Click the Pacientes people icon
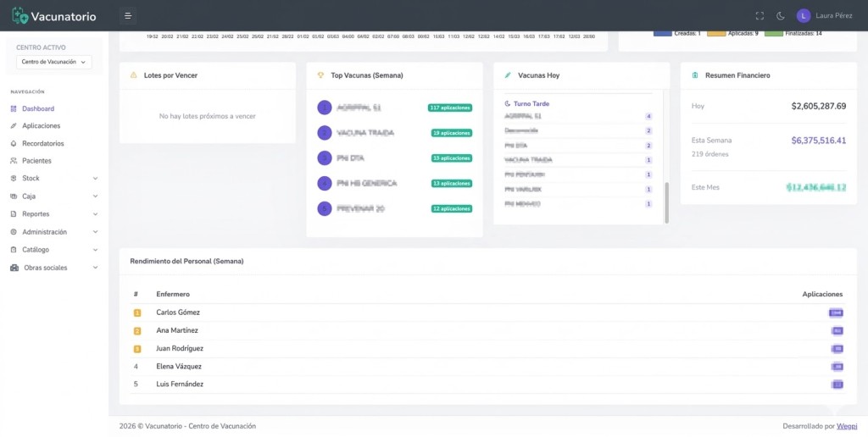The height and width of the screenshot is (437, 868). [14, 161]
